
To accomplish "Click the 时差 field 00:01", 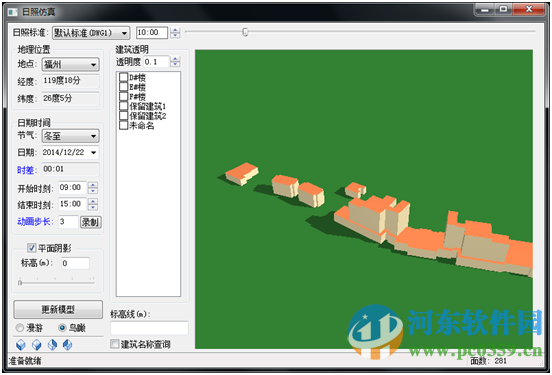I will [71, 169].
